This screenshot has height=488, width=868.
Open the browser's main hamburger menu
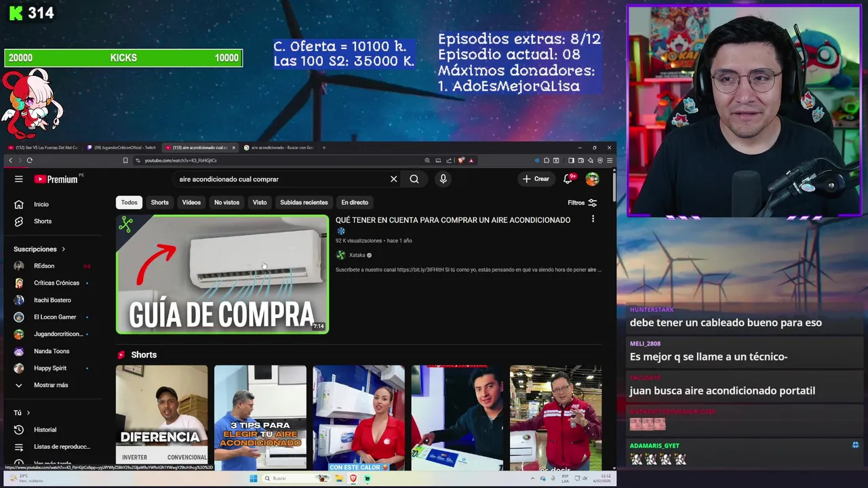pyautogui.click(x=610, y=160)
